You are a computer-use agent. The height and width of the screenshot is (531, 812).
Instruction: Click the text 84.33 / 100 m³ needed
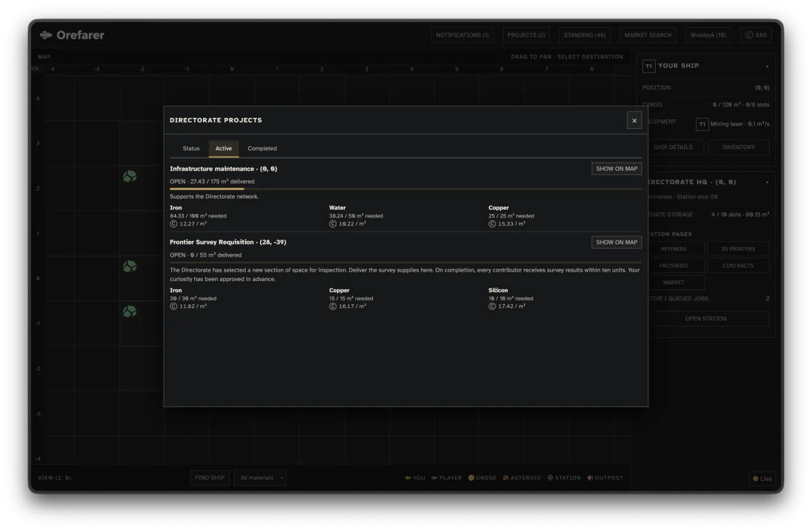pyautogui.click(x=198, y=216)
